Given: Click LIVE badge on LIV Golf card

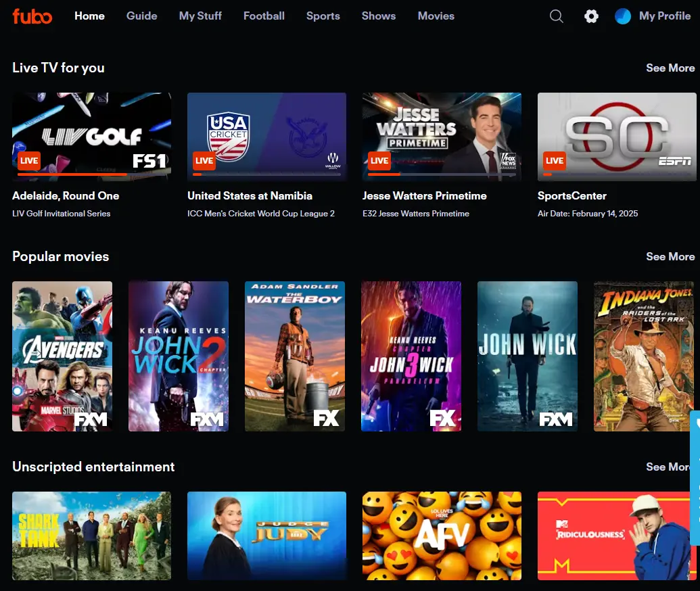Looking at the screenshot, I should [29, 161].
